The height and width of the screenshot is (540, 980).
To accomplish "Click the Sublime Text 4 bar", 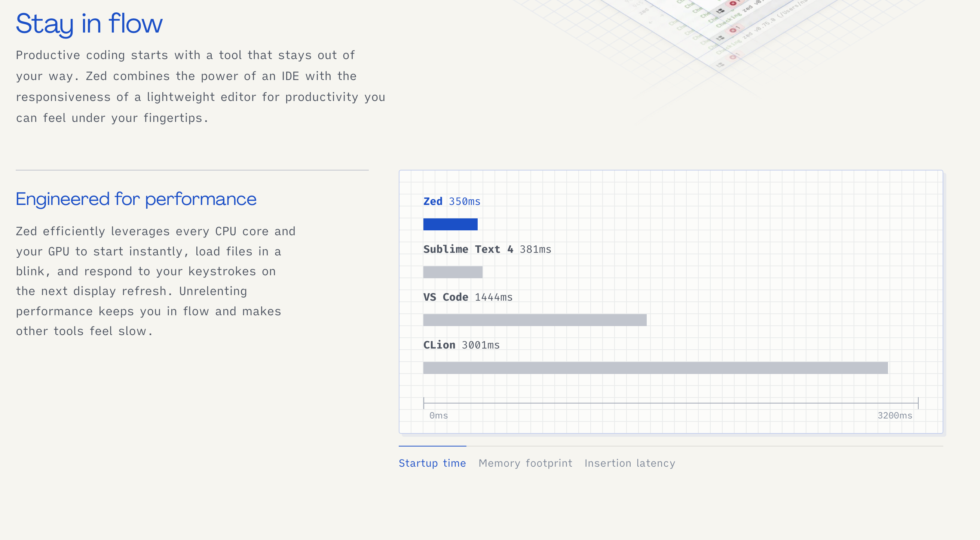I will click(x=453, y=272).
